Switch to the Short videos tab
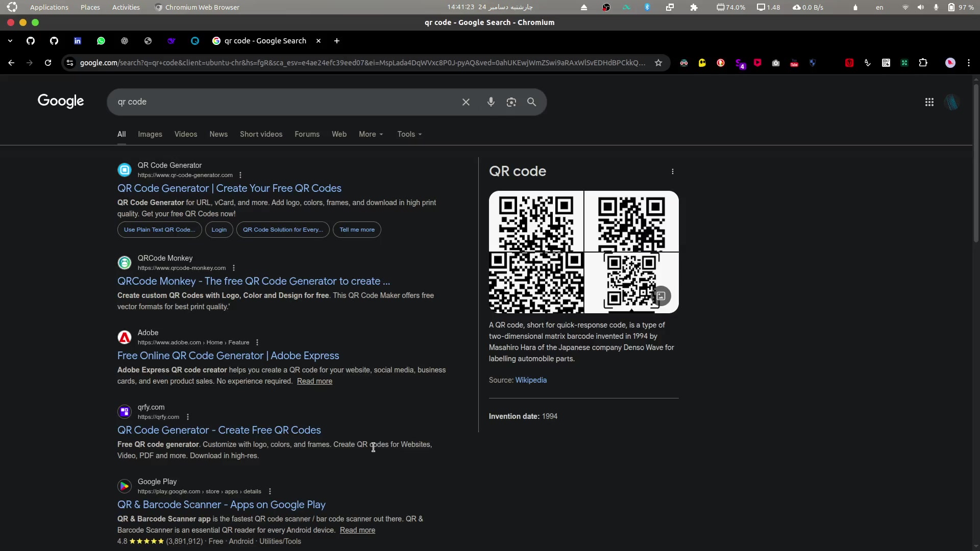 261,134
